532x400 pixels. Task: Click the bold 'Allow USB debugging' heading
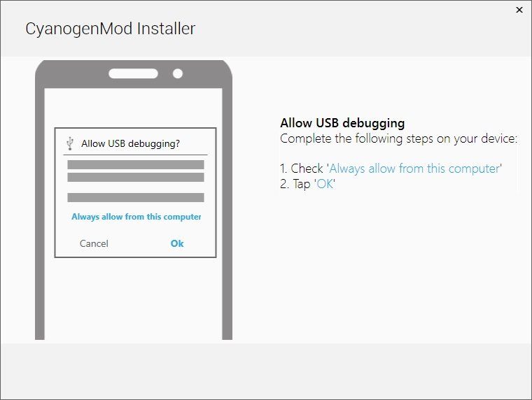pyautogui.click(x=342, y=123)
